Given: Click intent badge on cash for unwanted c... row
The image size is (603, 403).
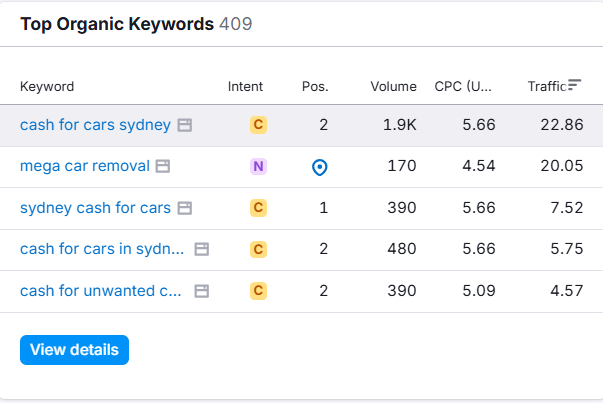Looking at the screenshot, I should click(x=258, y=291).
